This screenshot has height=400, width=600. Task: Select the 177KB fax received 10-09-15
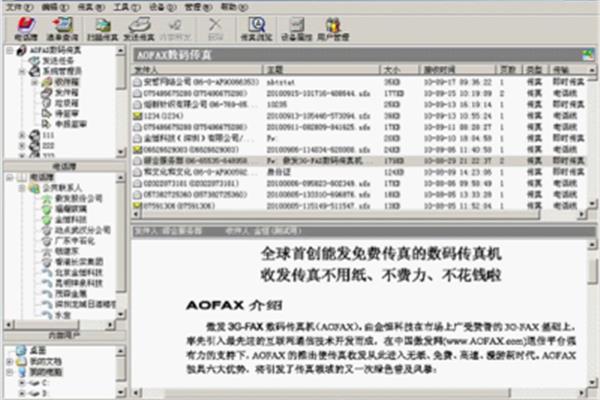tap(361, 93)
